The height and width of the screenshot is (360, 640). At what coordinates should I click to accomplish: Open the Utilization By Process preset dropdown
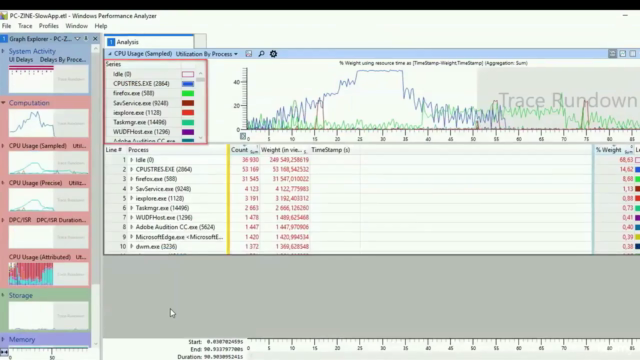click(x=207, y=54)
